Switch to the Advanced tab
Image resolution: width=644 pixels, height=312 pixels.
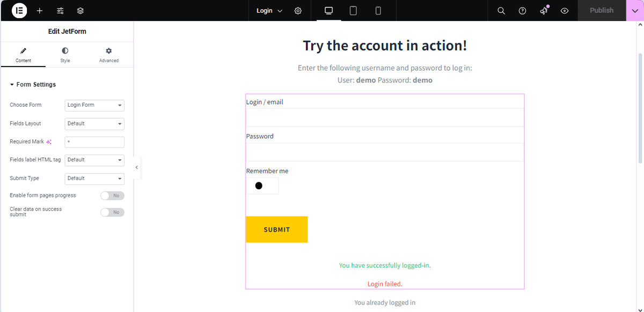(108, 54)
